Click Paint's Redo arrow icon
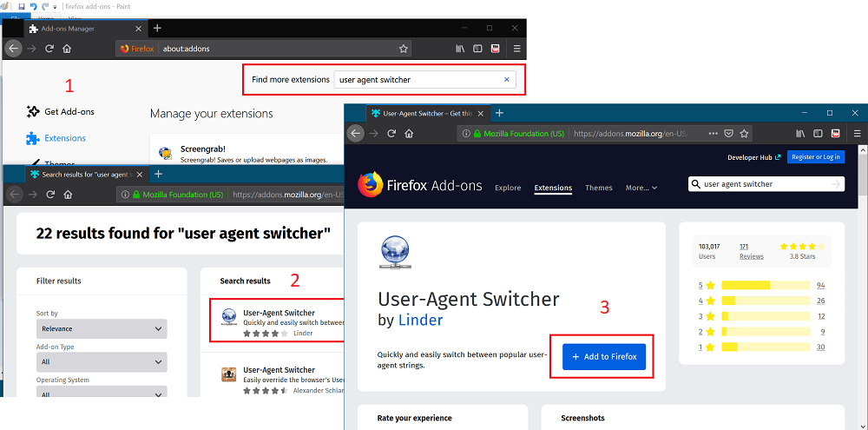 (x=45, y=7)
